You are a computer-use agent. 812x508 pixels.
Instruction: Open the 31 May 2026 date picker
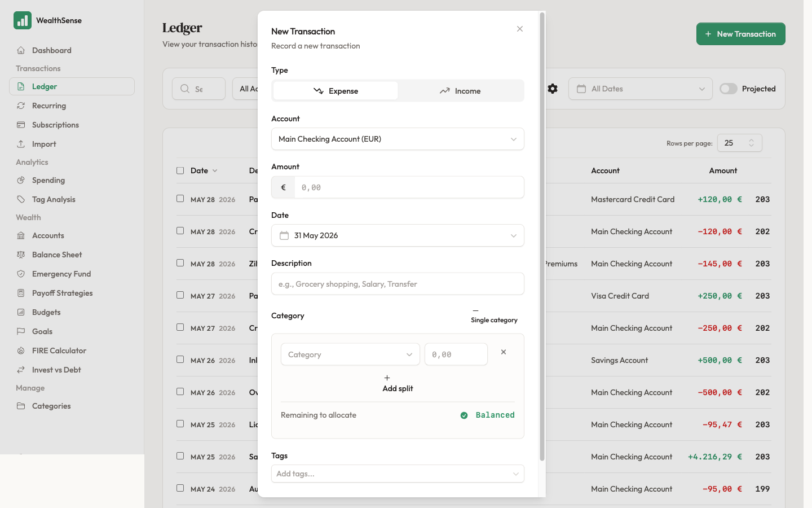398,235
